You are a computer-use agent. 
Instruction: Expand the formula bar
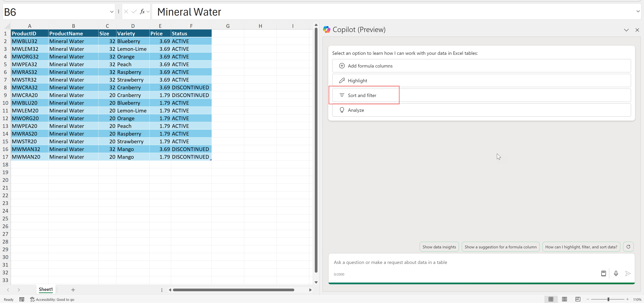click(x=638, y=11)
